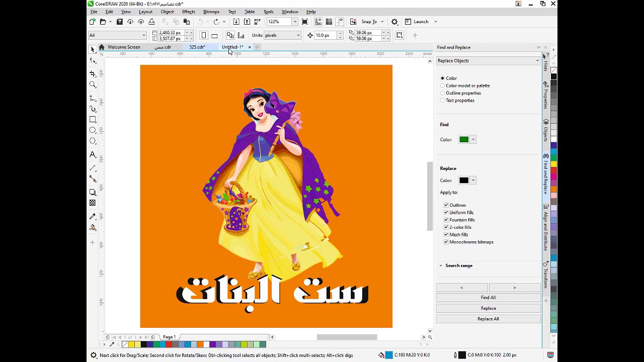Uncheck the Uniform fills checkbox
This screenshot has height=362, width=644.
coord(446,213)
